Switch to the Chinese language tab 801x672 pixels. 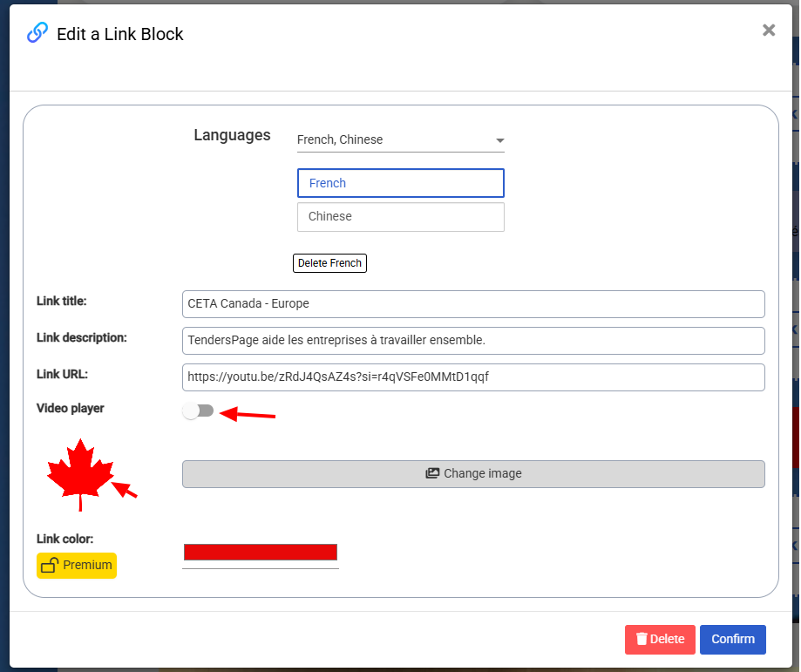click(400, 217)
